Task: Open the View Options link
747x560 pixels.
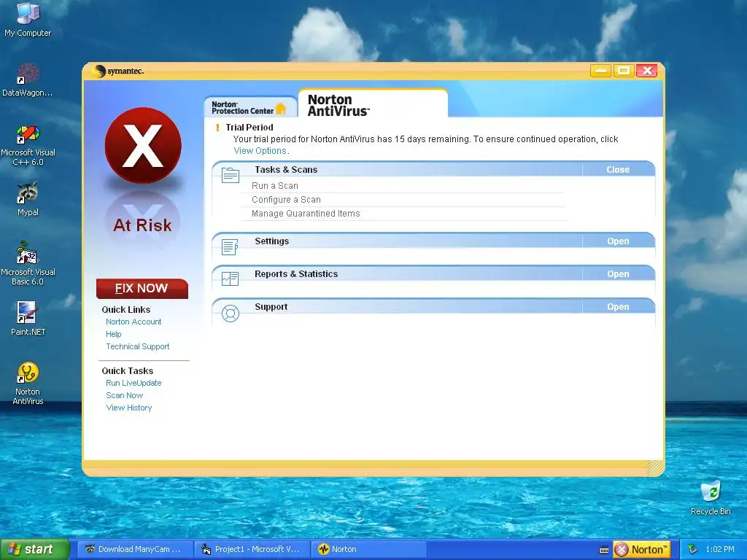Action: click(x=260, y=151)
